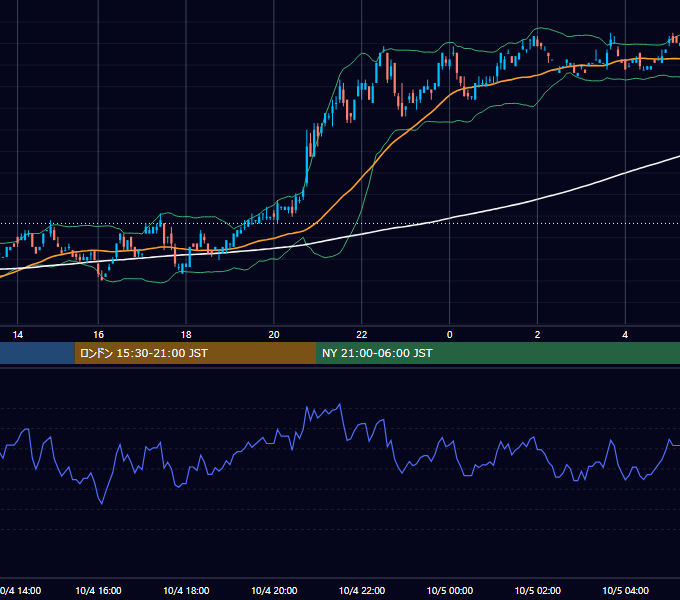The image size is (680, 600).
Task: Click the 10/4 20:00 date label
Action: [274, 590]
